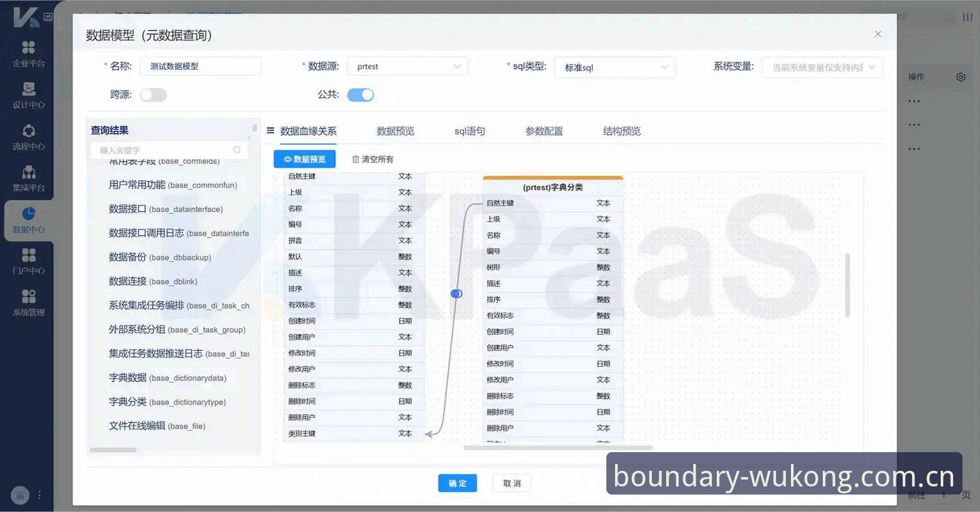
Task: Open 数据中心 in the left sidebar
Action: (x=29, y=220)
